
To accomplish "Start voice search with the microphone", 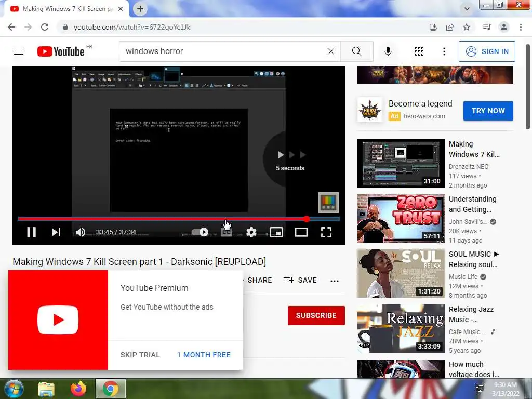I will [388, 51].
